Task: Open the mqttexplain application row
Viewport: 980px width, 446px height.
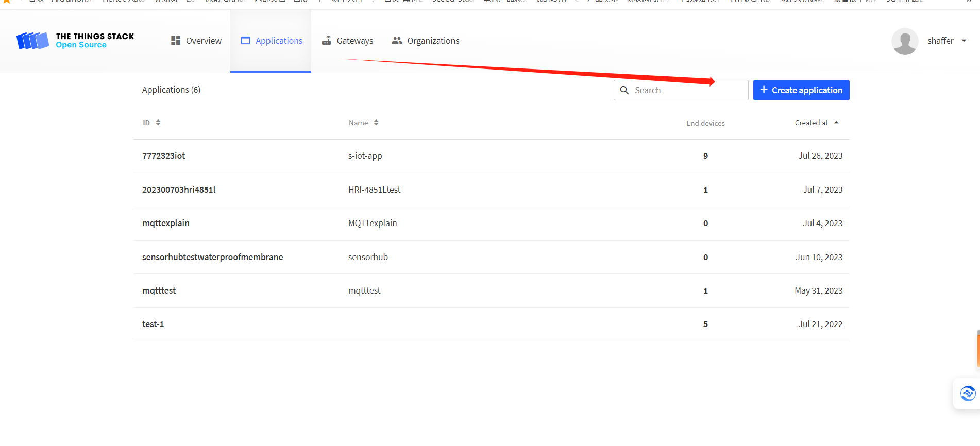Action: (x=166, y=223)
